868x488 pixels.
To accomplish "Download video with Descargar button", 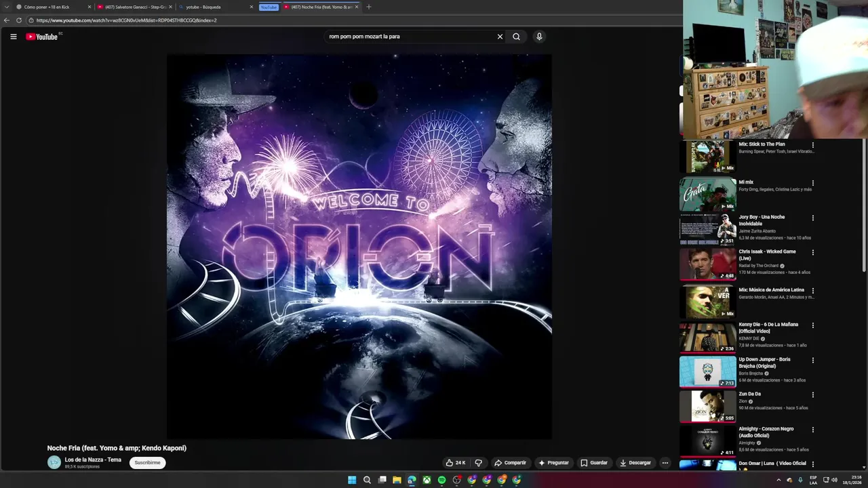I will click(635, 463).
